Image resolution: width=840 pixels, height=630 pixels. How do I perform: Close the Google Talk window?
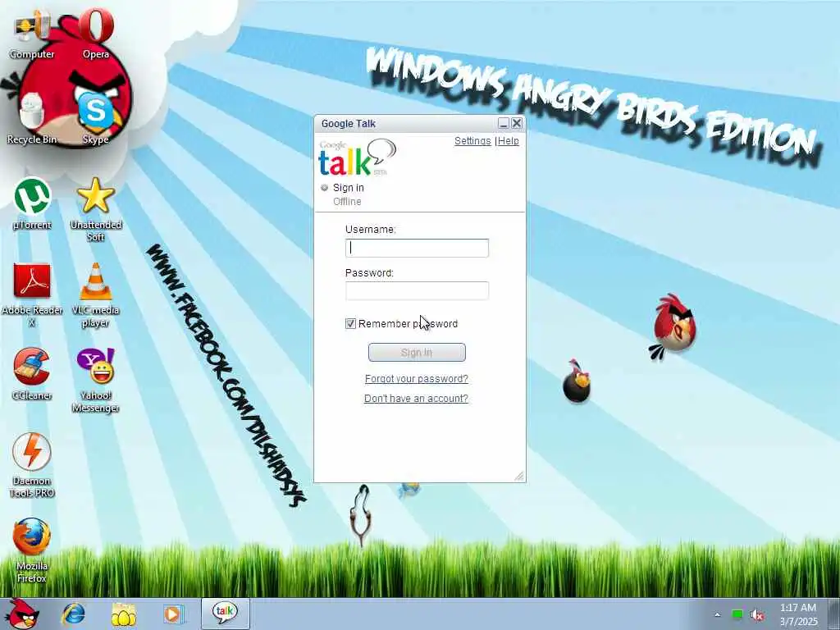(x=517, y=123)
